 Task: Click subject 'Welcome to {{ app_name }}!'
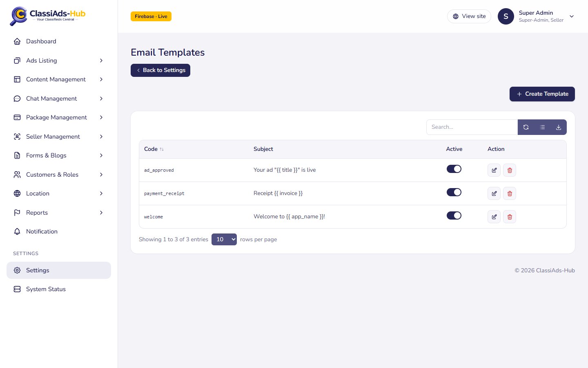pos(289,217)
